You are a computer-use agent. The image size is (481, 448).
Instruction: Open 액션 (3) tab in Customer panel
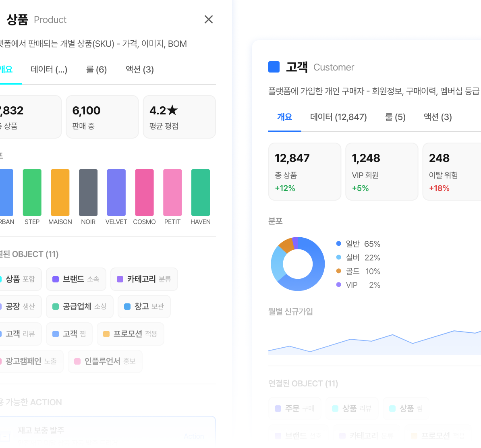(438, 117)
